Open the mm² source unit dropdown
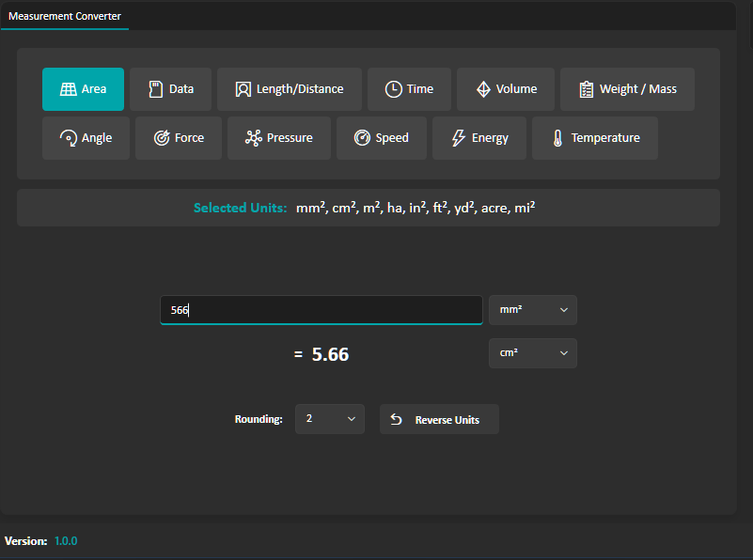Image resolution: width=753 pixels, height=560 pixels. coord(532,310)
